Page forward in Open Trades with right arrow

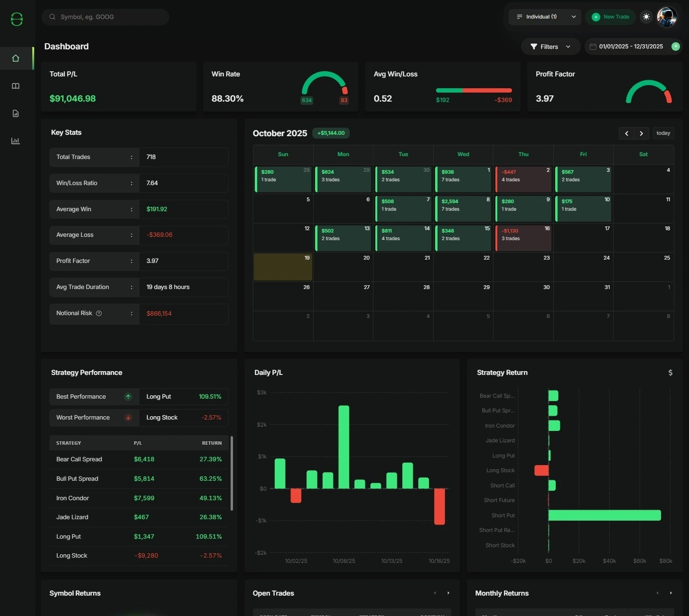[x=448, y=593]
